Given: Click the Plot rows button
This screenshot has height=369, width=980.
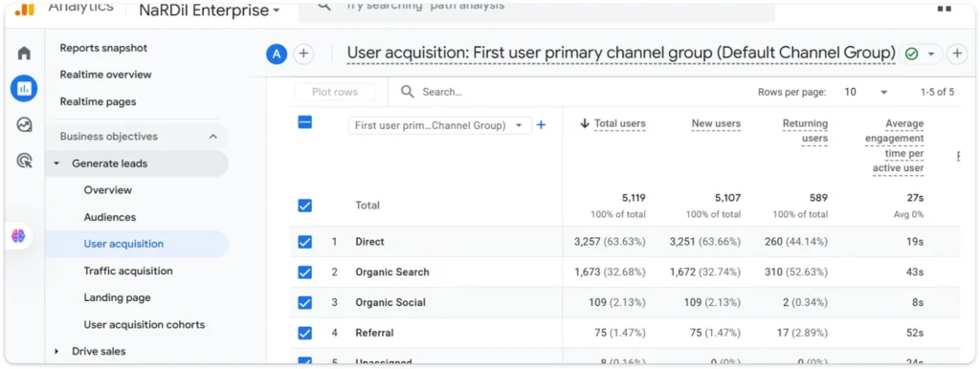Looking at the screenshot, I should pyautogui.click(x=335, y=92).
